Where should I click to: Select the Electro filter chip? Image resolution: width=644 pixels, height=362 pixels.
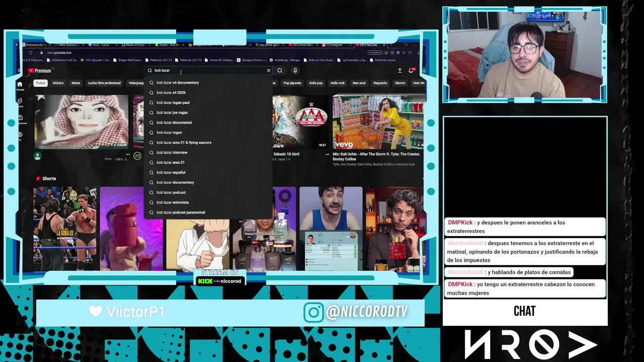click(x=400, y=83)
